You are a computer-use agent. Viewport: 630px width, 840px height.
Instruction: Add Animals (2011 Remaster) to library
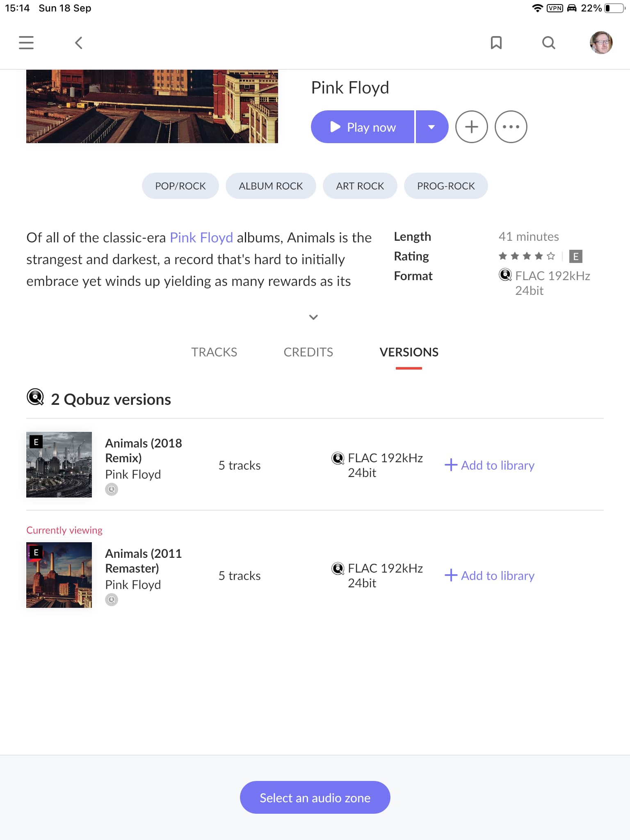tap(490, 575)
